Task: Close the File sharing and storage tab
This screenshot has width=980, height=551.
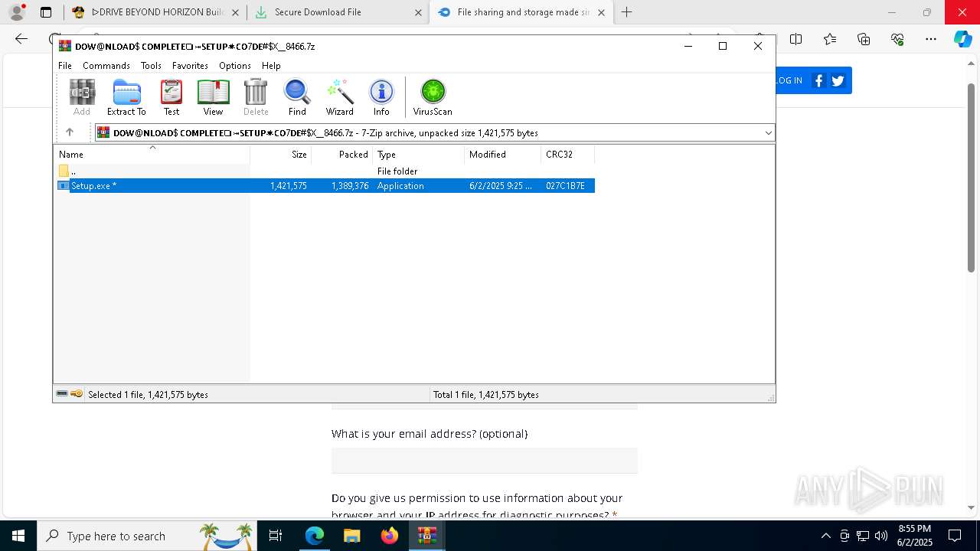Action: (x=601, y=12)
